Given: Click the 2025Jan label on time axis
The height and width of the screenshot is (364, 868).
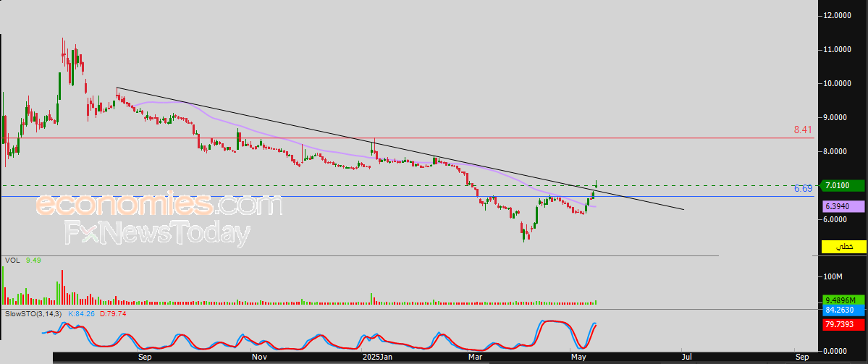Looking at the screenshot, I should coord(376,358).
